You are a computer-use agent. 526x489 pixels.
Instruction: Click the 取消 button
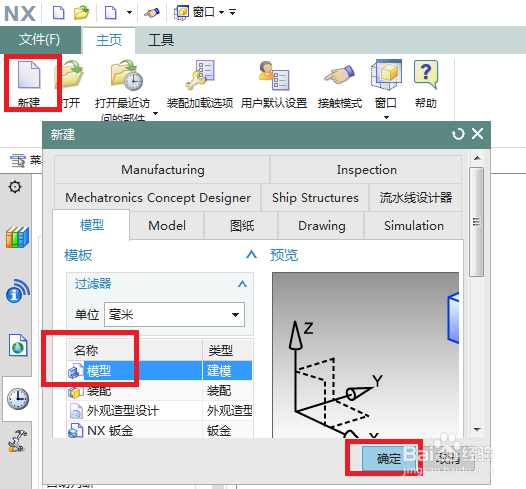449,458
